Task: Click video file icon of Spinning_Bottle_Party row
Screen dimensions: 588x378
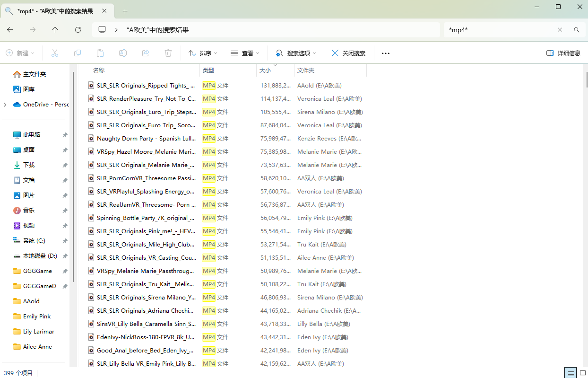Action: click(92, 218)
